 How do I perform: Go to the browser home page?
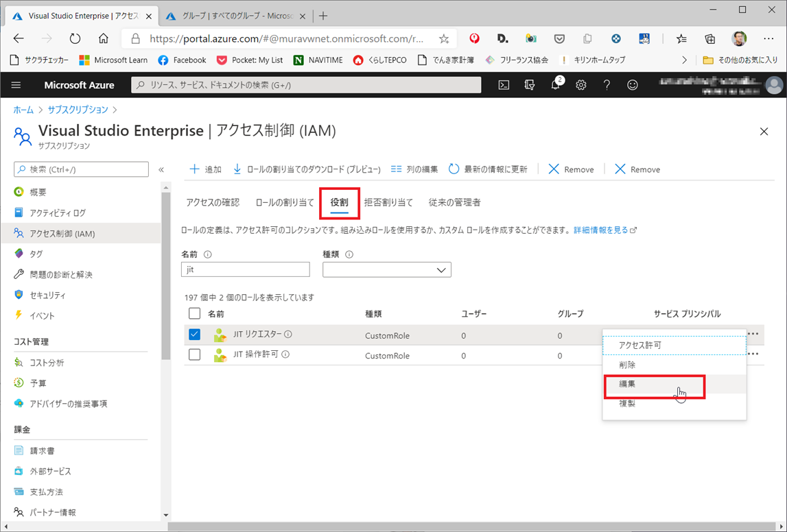coord(103,38)
